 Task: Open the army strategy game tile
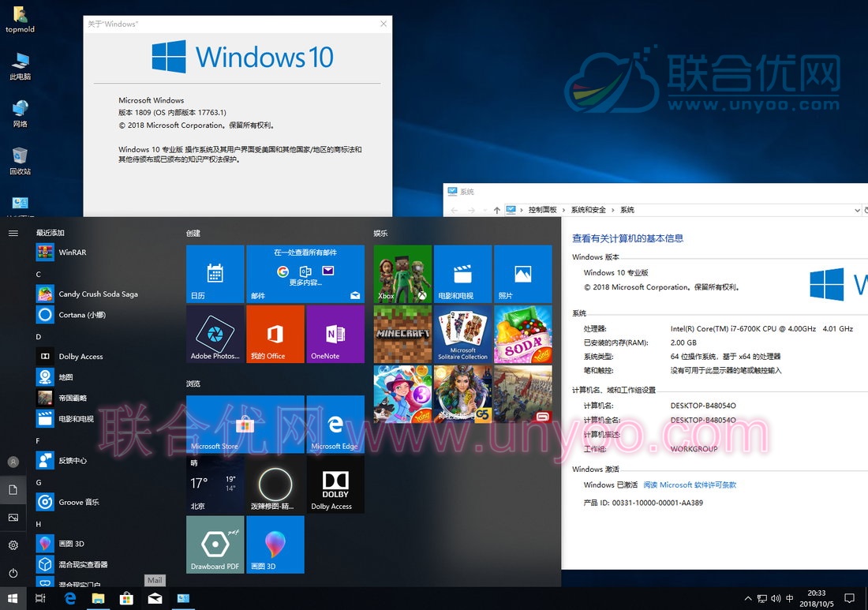tap(523, 394)
